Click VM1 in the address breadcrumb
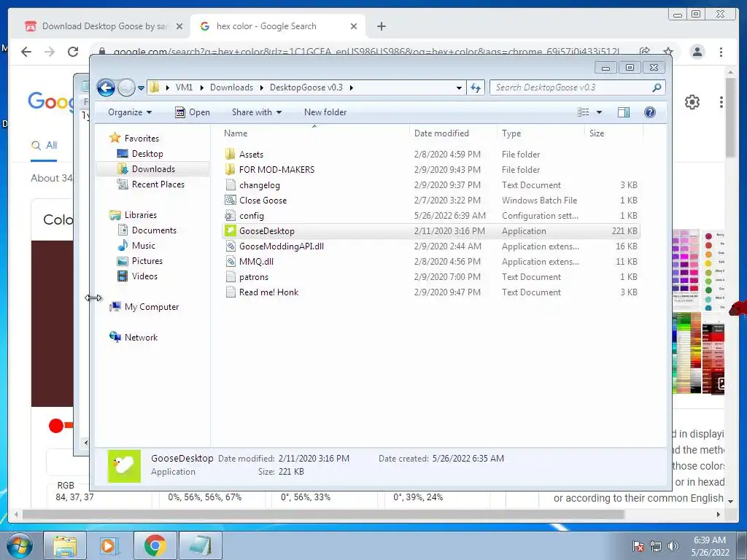This screenshot has height=560, width=747. click(184, 87)
